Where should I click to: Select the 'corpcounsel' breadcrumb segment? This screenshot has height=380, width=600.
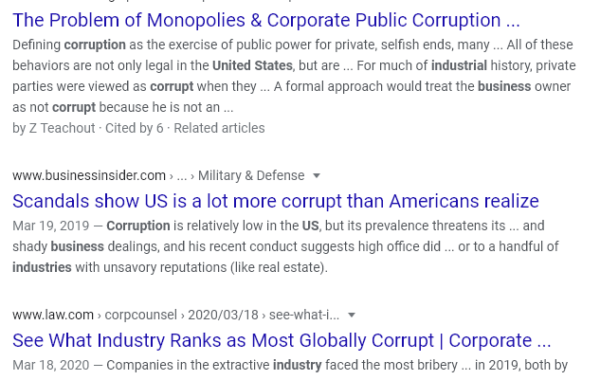(141, 315)
